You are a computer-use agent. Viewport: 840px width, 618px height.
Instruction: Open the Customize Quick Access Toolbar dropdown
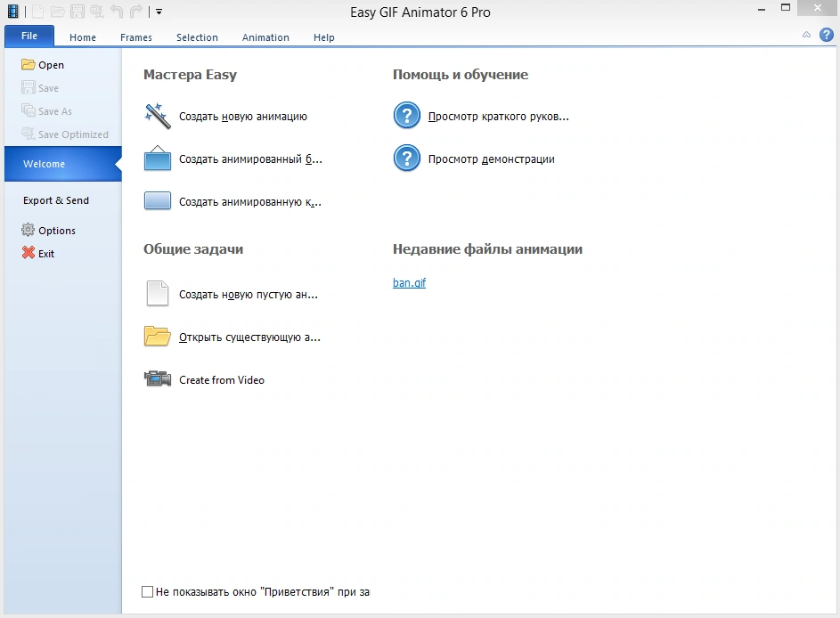pos(159,12)
